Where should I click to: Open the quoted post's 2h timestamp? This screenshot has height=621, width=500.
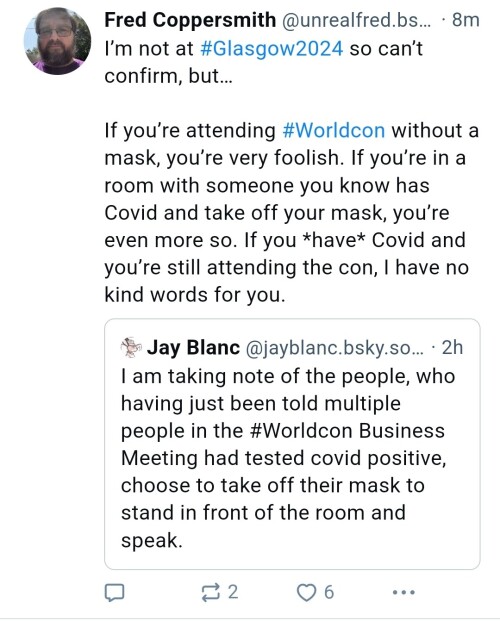click(452, 347)
